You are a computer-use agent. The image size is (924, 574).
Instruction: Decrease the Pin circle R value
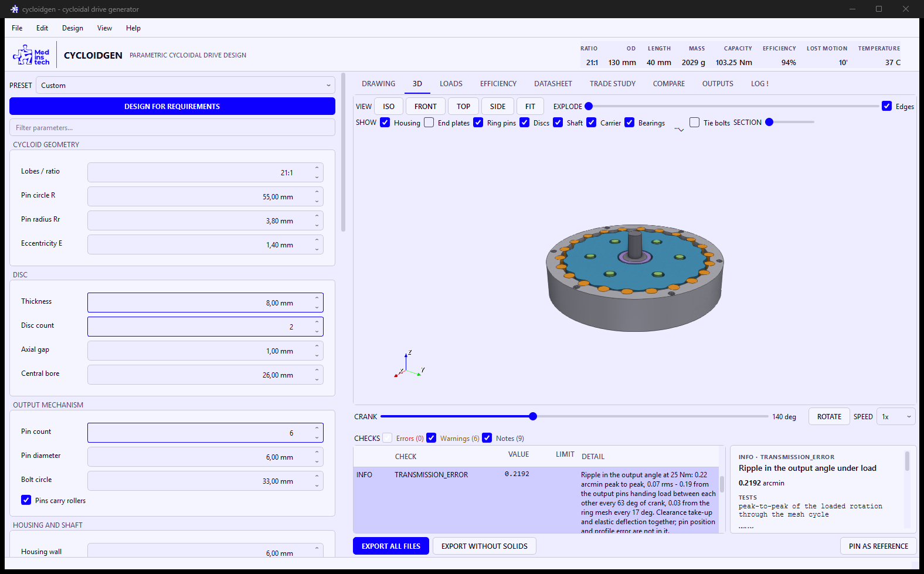pos(317,201)
